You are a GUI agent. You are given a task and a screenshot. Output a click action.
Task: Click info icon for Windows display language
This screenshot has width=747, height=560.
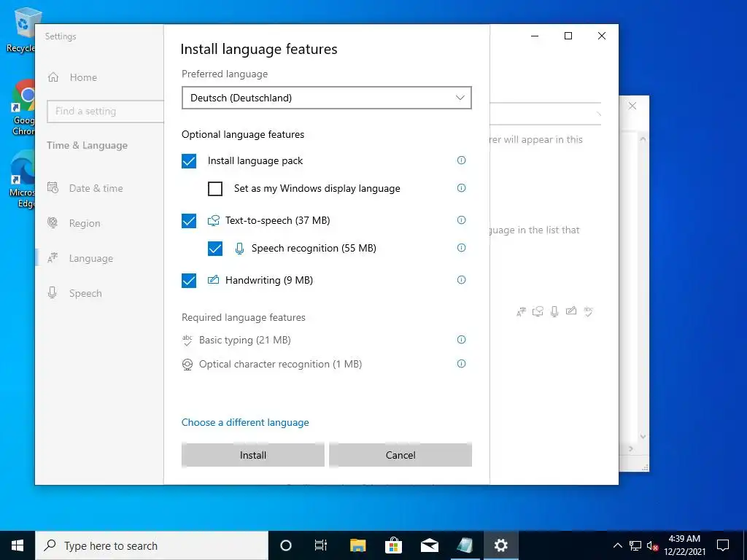[x=461, y=187]
